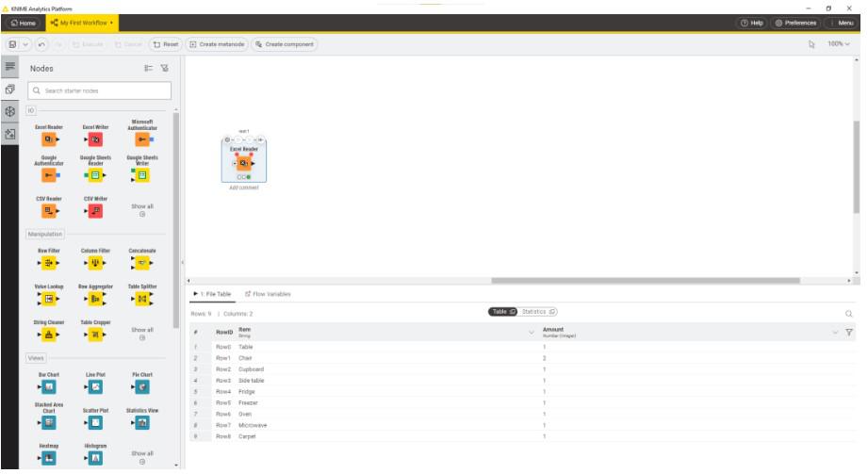Pick the Histogram view node
The image size is (868, 474).
(95, 458)
